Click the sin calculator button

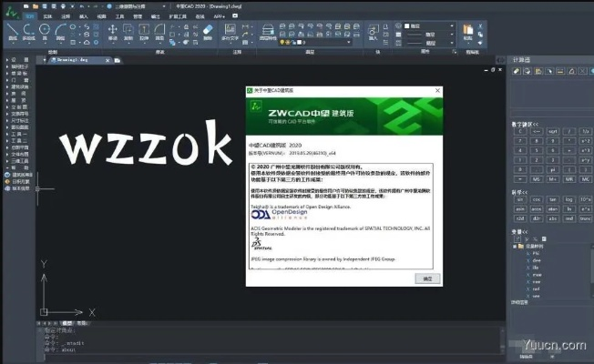pos(519,199)
